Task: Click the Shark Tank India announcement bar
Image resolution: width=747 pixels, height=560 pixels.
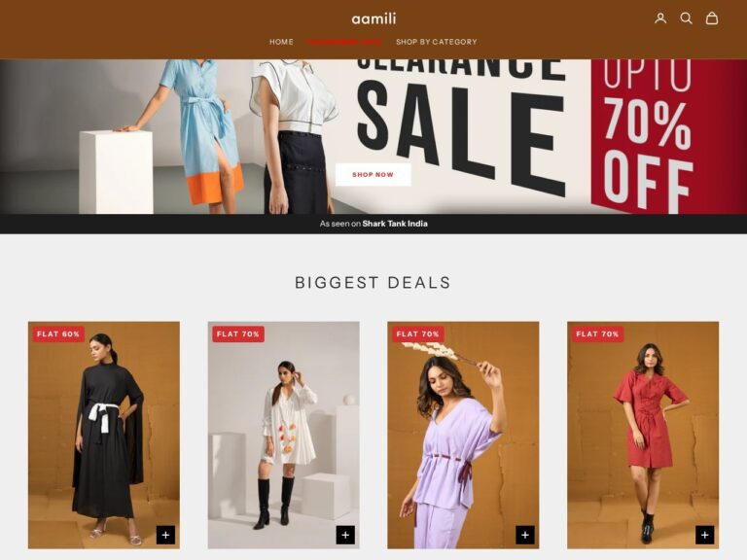Action: tap(373, 224)
